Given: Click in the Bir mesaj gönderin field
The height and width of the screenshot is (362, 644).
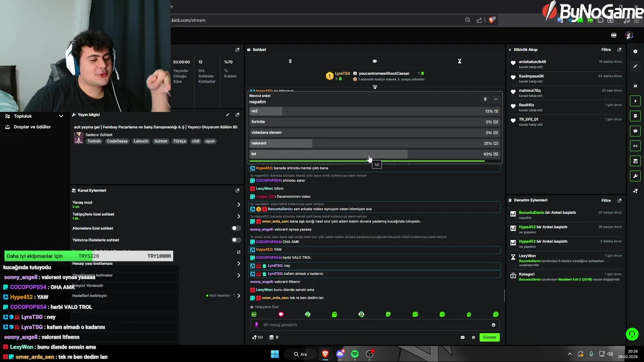Looking at the screenshot, I should coord(374,325).
